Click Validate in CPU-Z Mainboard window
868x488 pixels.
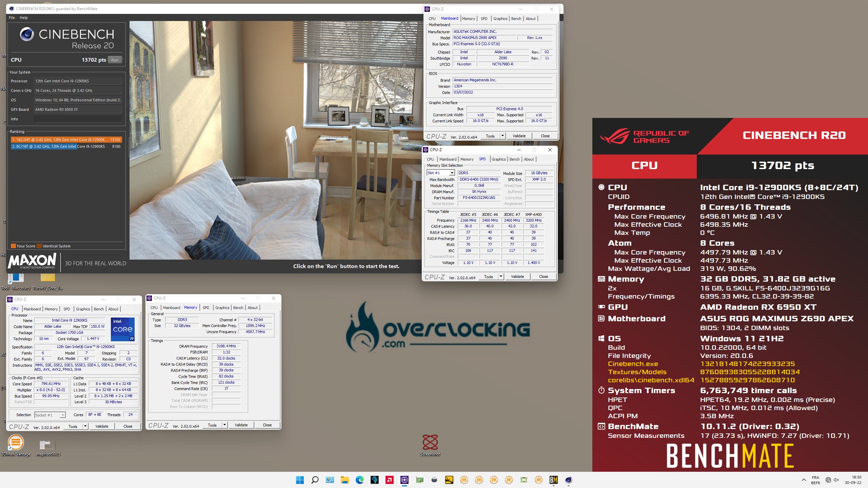[519, 136]
